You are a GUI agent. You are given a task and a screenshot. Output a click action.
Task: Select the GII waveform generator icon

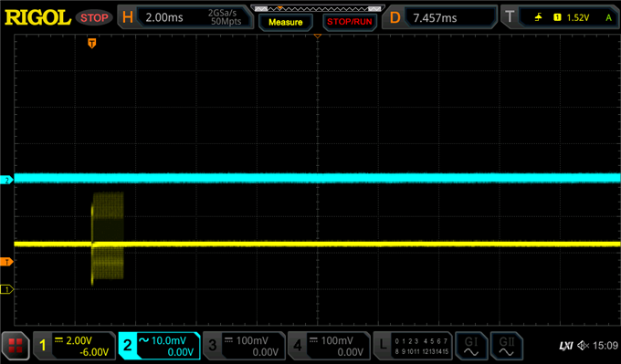click(507, 346)
